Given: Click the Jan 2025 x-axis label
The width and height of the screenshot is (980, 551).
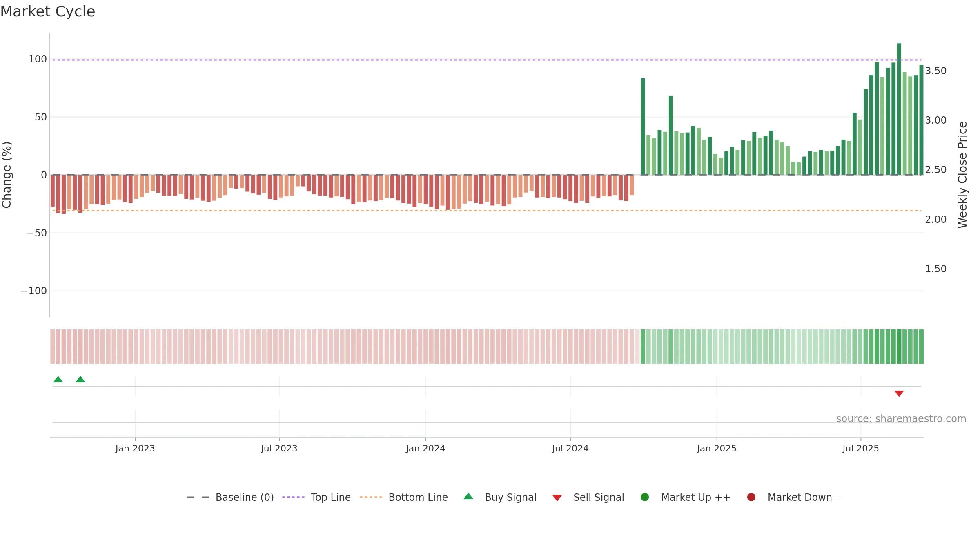Looking at the screenshot, I should click(717, 449).
